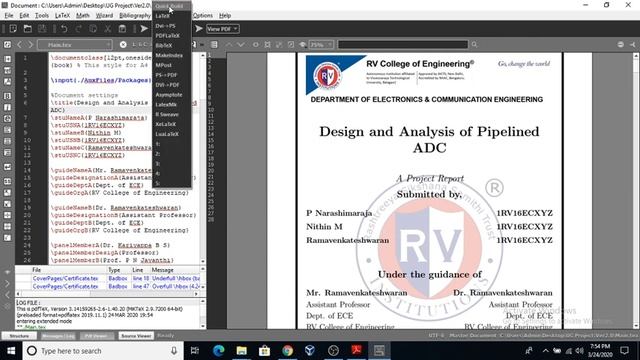Click the taskbar 'Type here to search' box
This screenshot has width=640, height=360.
102,351
